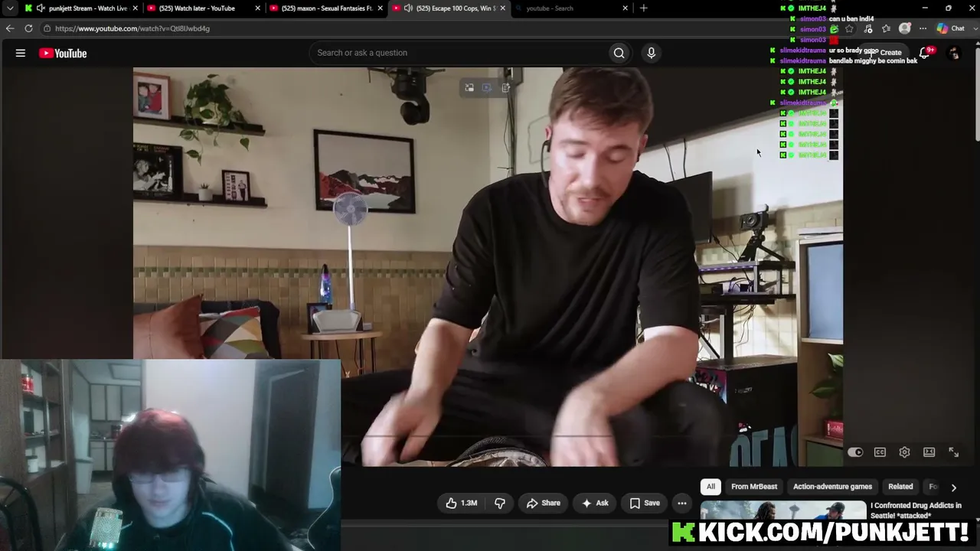980x551 pixels.
Task: Select the Related filter chip
Action: [900, 487]
